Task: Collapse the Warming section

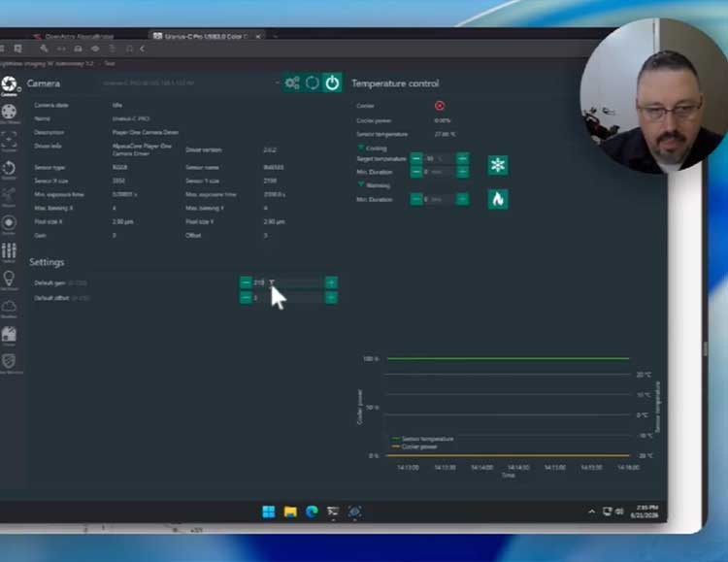Action: (x=361, y=184)
